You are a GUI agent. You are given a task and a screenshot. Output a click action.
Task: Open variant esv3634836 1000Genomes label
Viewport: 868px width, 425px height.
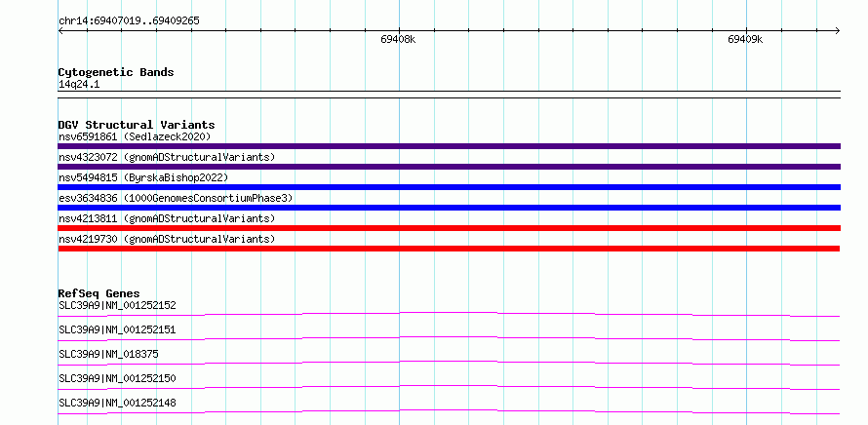(176, 198)
